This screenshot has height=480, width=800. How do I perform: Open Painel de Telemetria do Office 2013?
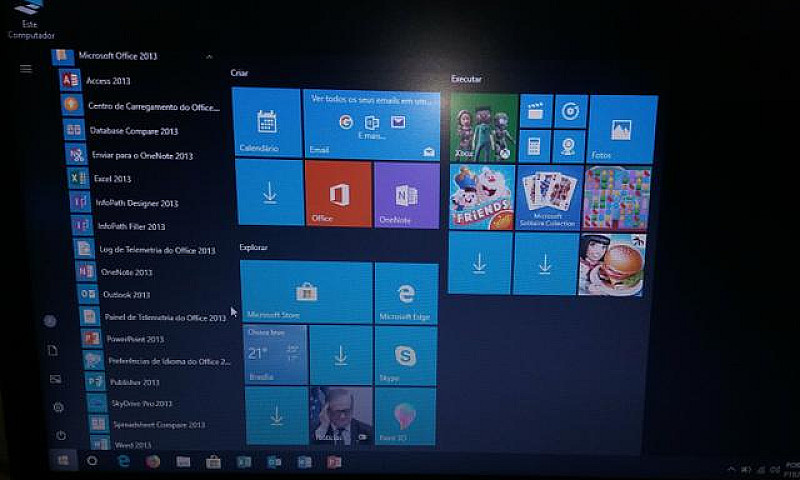(165, 317)
